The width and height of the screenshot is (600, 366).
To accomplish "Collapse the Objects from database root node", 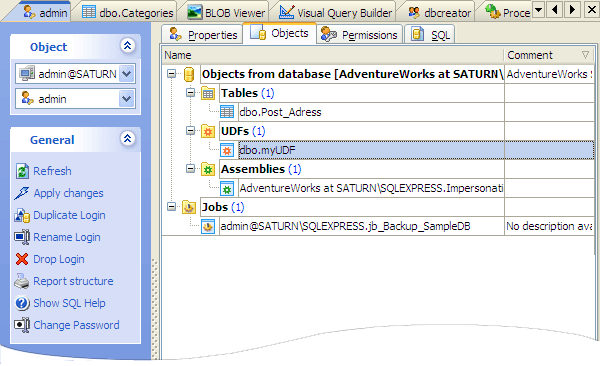I will click(x=171, y=74).
